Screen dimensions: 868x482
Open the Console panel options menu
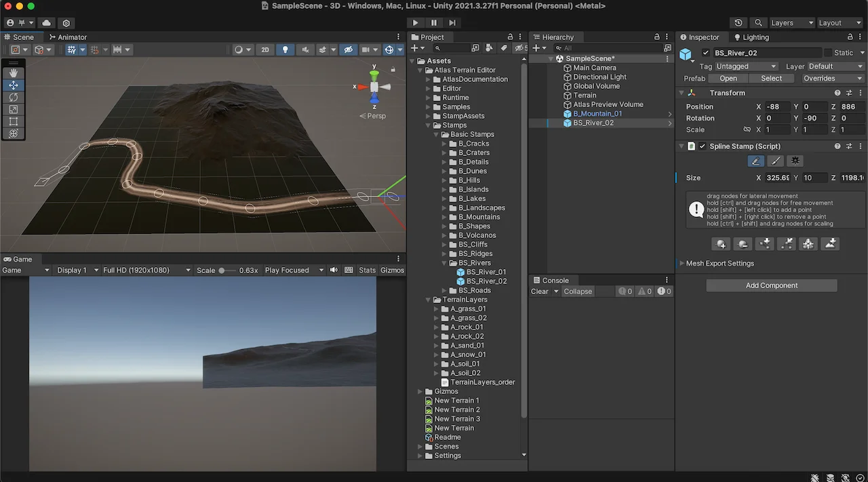(x=668, y=280)
